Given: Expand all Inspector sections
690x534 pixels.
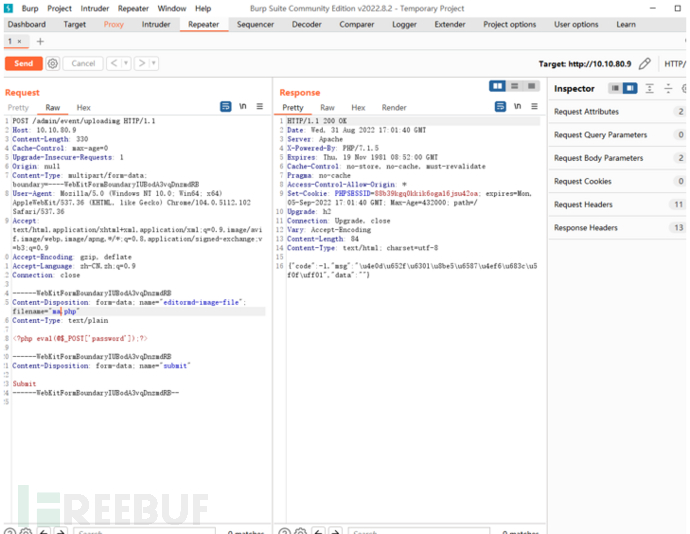Looking at the screenshot, I should pos(650,88).
